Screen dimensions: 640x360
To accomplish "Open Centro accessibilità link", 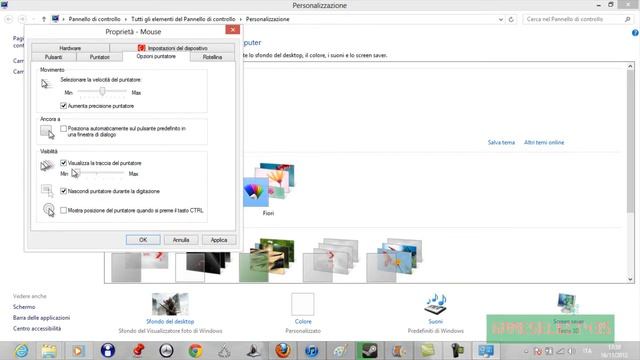I will point(37,329).
